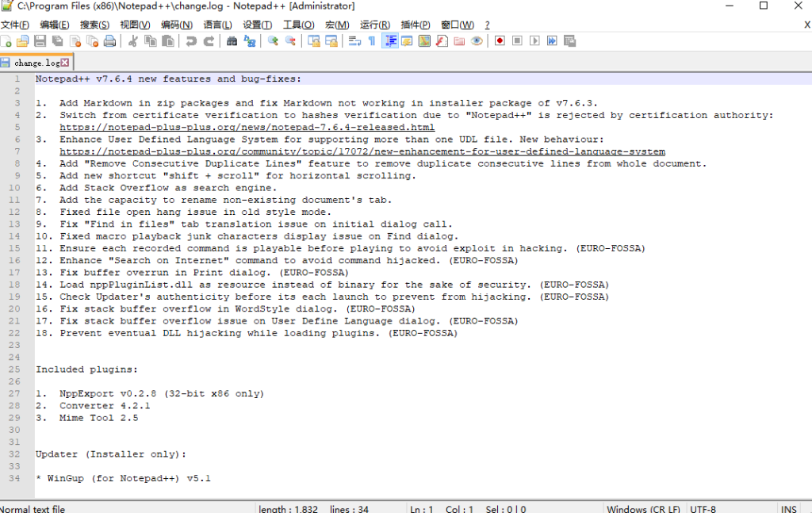Playback the recorded macro icon
812x513 pixels.
[535, 40]
